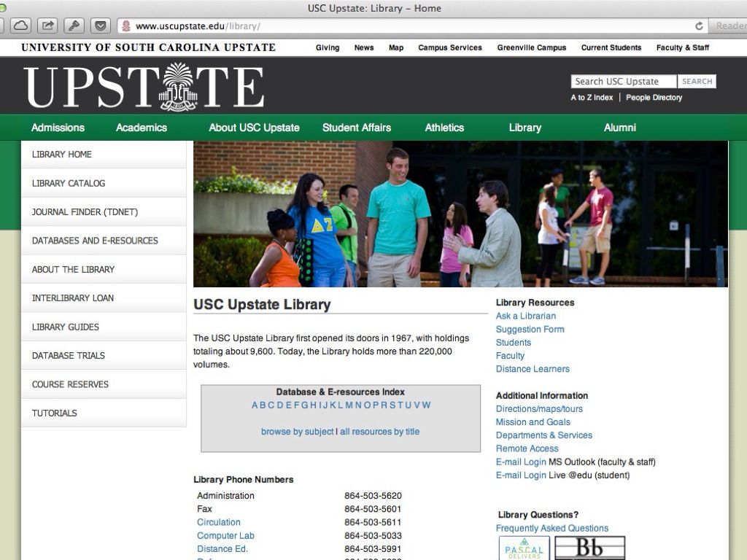Open the Admissions navigation tab
Screen dimensions: 747x560
tap(58, 128)
